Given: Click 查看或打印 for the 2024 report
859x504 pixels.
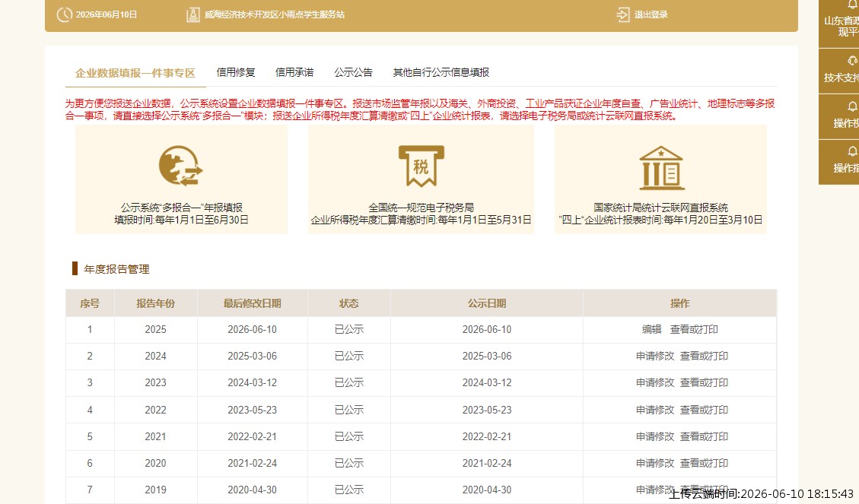Looking at the screenshot, I should (x=704, y=357).
